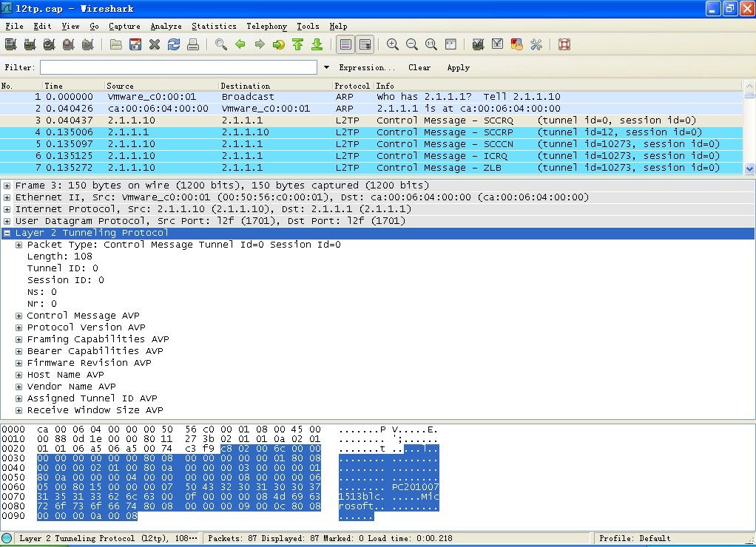Expand the Control Message AVP node
Screen dimensions: 756x547
19,316
